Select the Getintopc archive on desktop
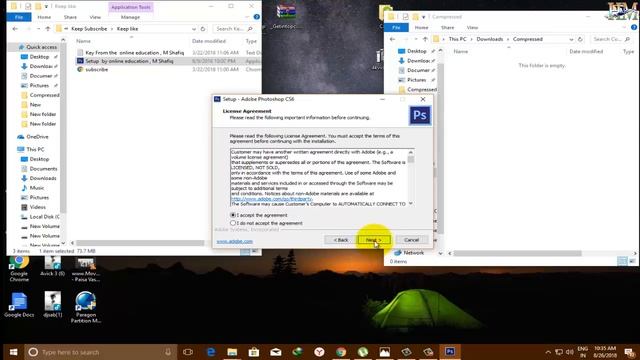Viewport: 640px width, 360px height. point(286,16)
